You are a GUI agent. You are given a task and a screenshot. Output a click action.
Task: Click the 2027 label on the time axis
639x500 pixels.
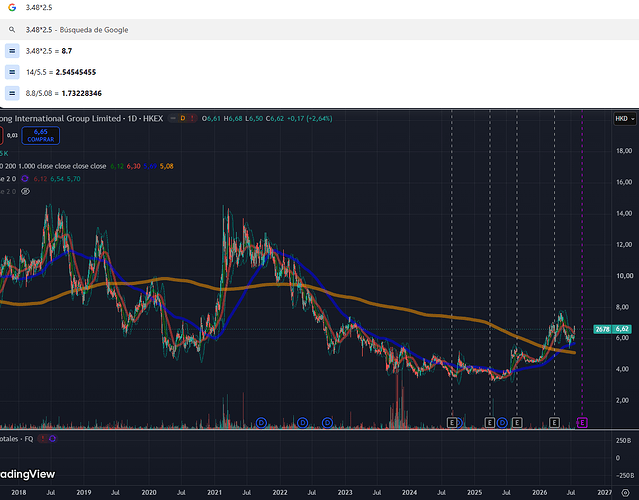(x=605, y=493)
